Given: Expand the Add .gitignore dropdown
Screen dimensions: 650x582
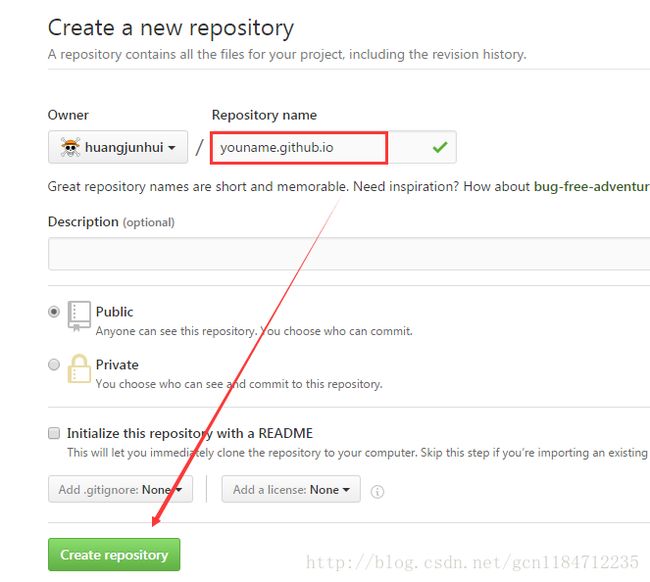Looking at the screenshot, I should (119, 489).
